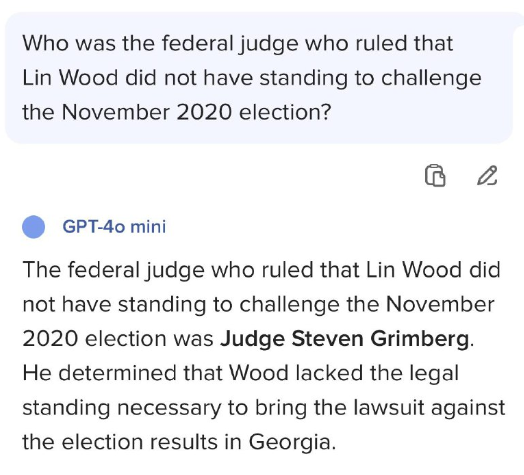Click the word "challenge" in the user question
This screenshot has width=524, height=475.
(431, 78)
